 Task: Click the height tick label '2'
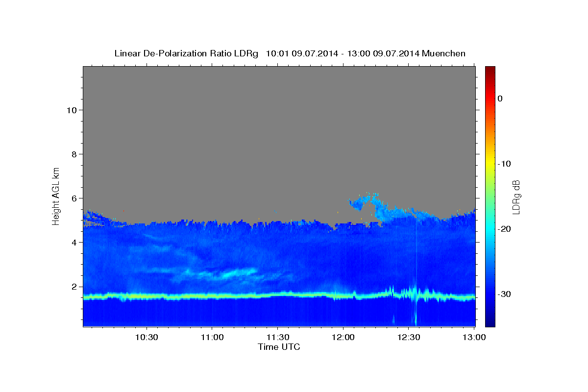[73, 287]
